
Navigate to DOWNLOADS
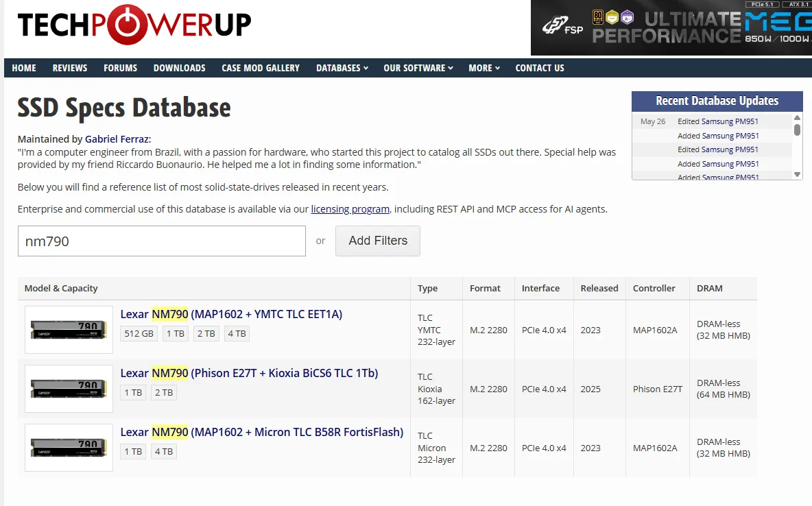click(179, 68)
